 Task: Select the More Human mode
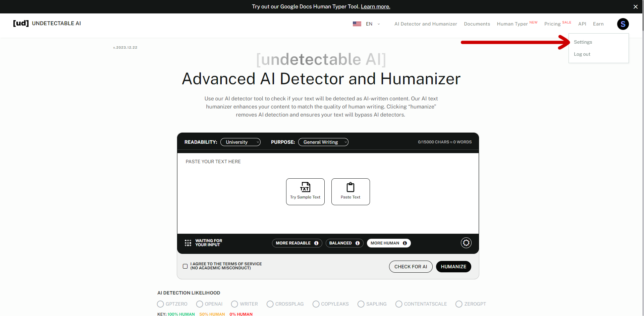(x=389, y=243)
